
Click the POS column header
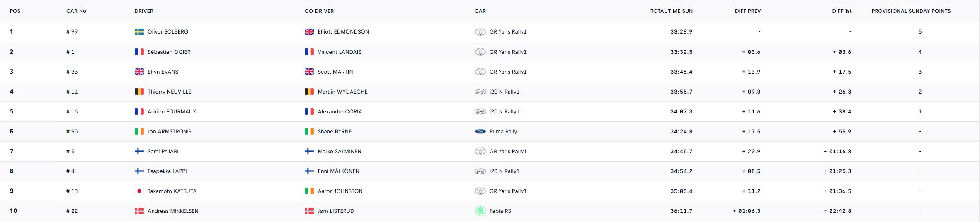15,11
